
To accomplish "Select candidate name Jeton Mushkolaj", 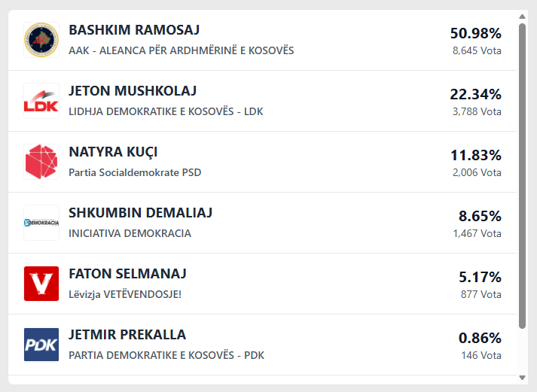I will tap(133, 91).
